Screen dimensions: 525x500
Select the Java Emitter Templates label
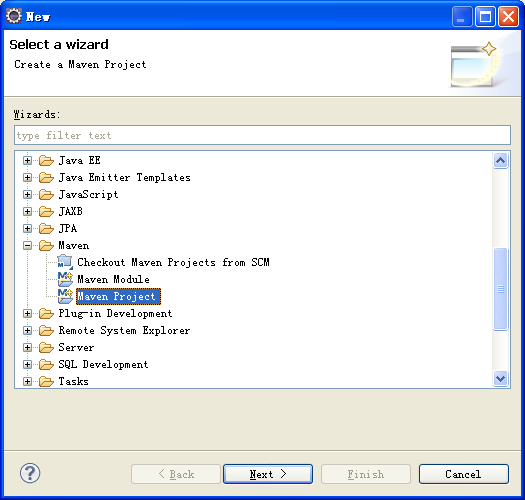tap(125, 177)
